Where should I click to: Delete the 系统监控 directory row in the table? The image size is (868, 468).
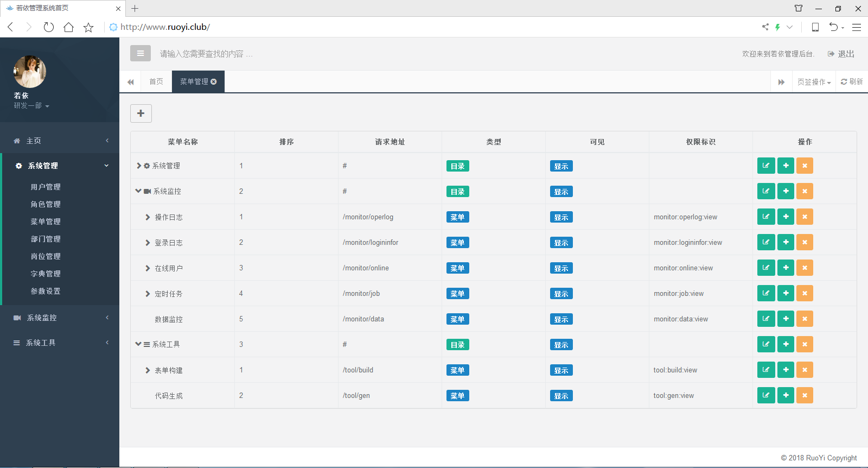805,191
